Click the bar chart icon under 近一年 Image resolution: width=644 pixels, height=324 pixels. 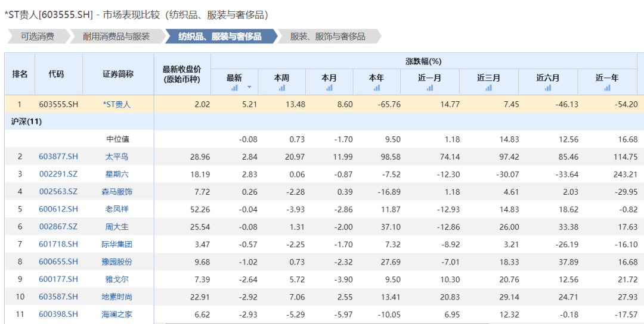click(607, 88)
